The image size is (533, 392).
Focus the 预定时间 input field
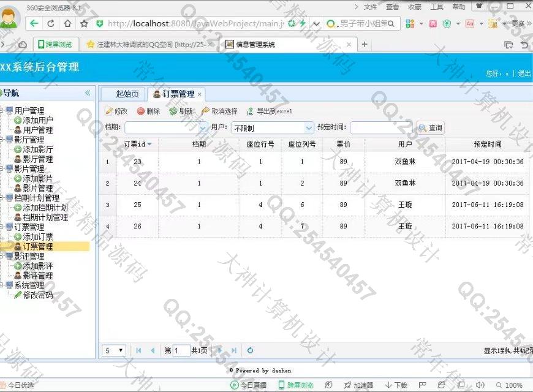[x=380, y=128]
